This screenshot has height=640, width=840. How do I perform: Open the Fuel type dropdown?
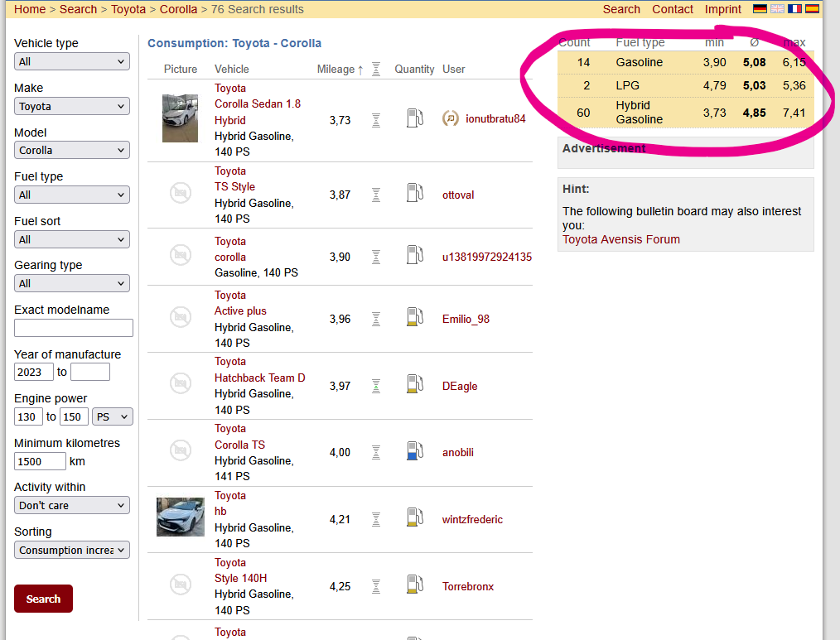[72, 195]
